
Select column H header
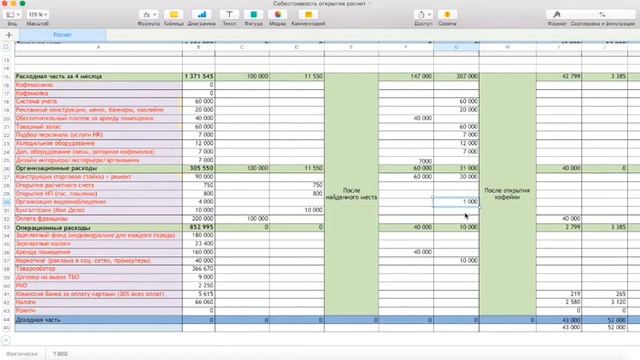point(507,47)
